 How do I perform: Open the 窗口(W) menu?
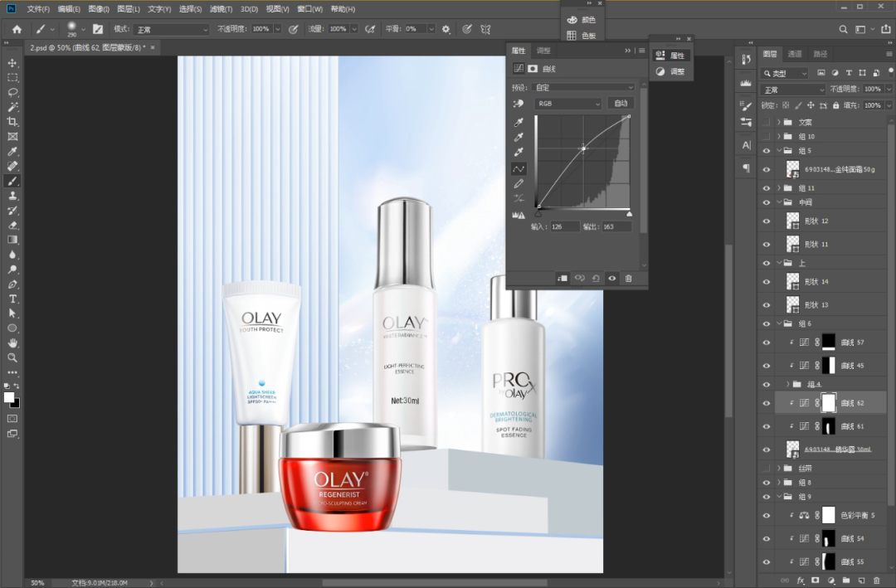(x=309, y=9)
